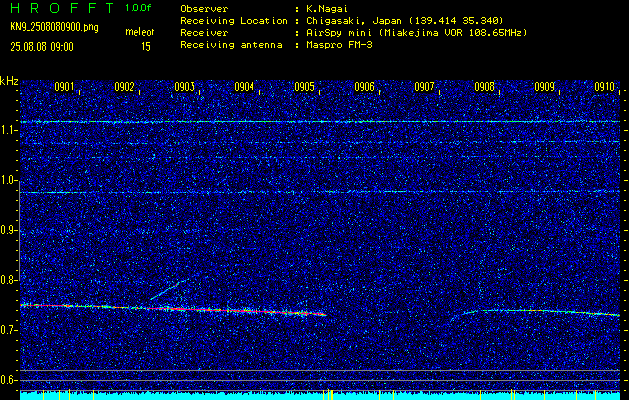Viewport: 629px width, 400px height.
Task: Select the file name KN9_2508080900.png
Action: point(54,27)
